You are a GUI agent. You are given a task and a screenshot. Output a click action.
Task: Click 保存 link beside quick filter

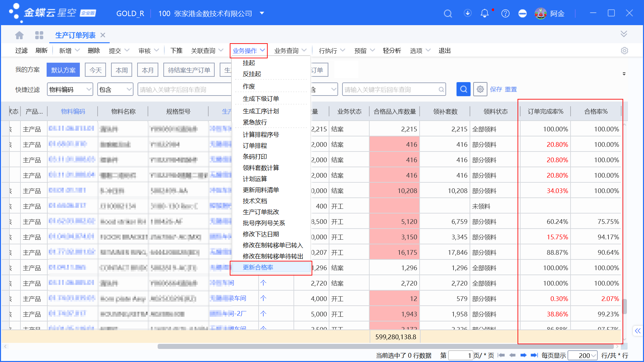click(x=496, y=89)
